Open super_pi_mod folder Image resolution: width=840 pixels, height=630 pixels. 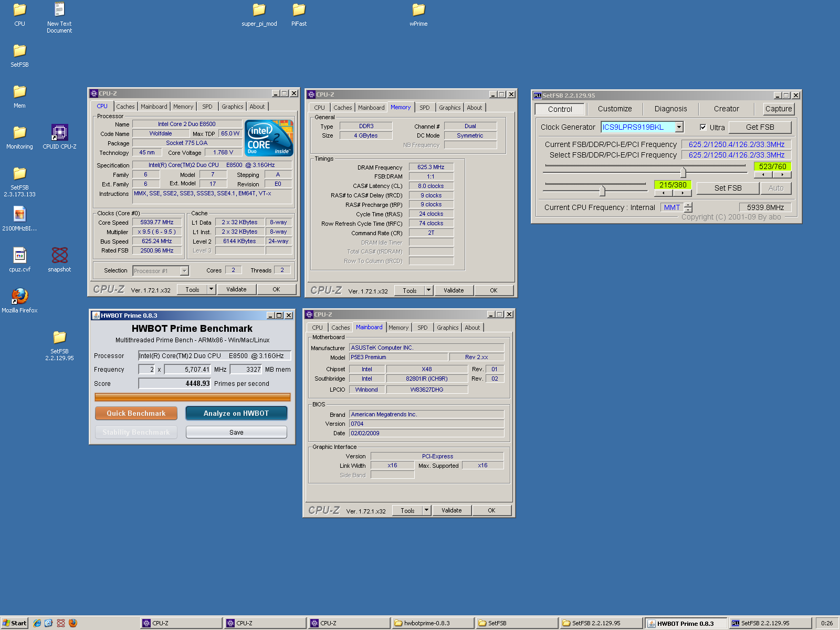coord(259,14)
